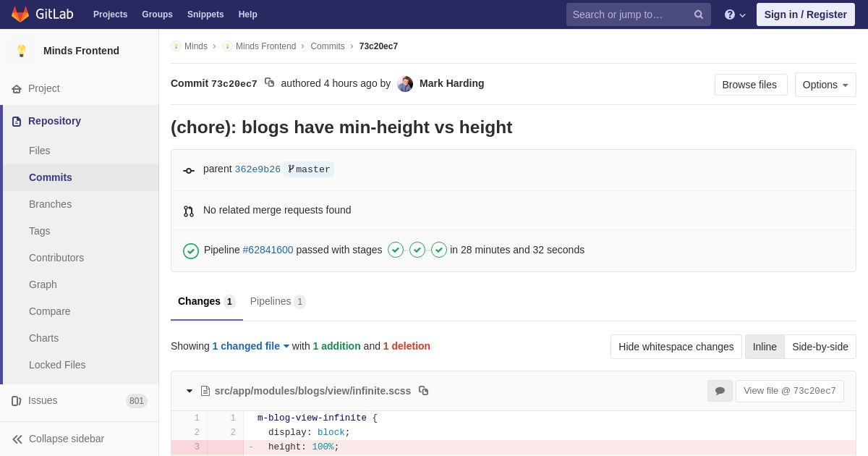Screen dimensions: 868x456
Task: Click the search magnifier icon
Action: pos(699,14)
